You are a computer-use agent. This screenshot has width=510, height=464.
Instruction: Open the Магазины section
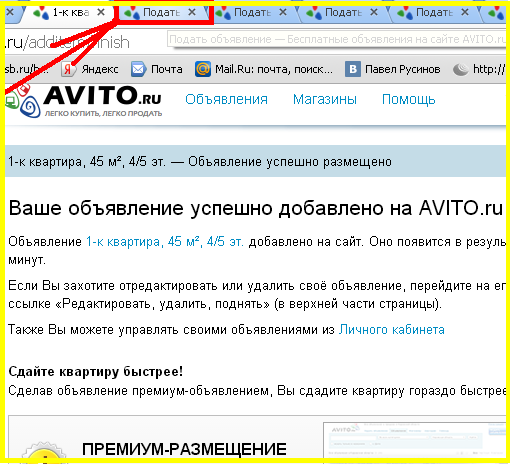click(325, 99)
